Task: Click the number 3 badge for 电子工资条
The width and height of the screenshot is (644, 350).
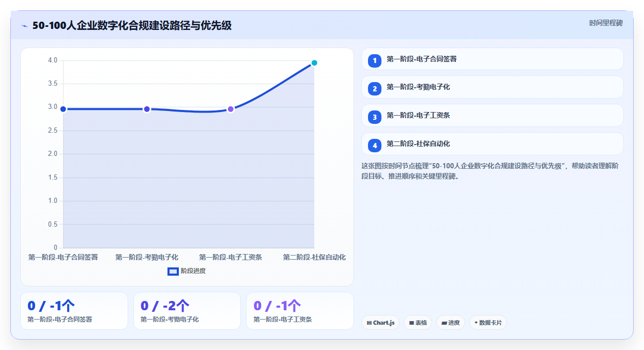Action: coord(375,117)
